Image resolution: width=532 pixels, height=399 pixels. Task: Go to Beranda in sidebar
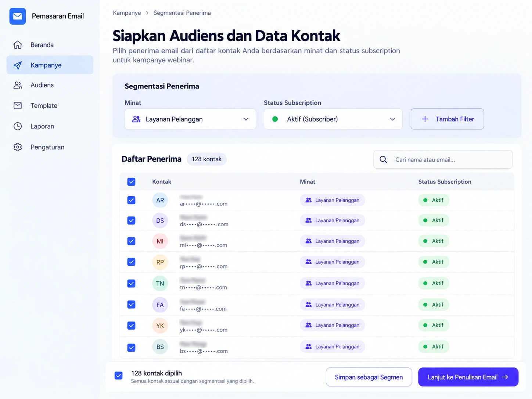(x=50, y=45)
